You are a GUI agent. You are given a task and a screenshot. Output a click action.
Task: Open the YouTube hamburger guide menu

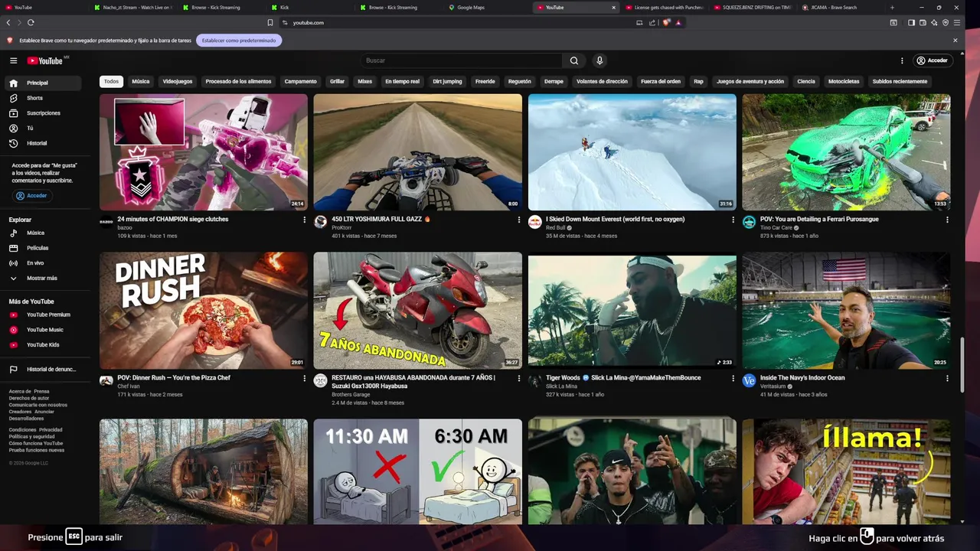pyautogui.click(x=13, y=60)
